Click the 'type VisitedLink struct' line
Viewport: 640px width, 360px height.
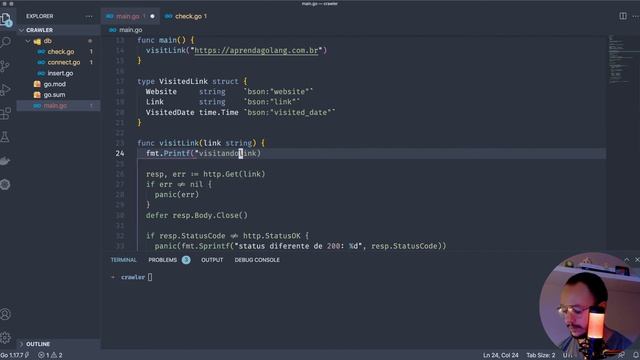[x=192, y=82]
